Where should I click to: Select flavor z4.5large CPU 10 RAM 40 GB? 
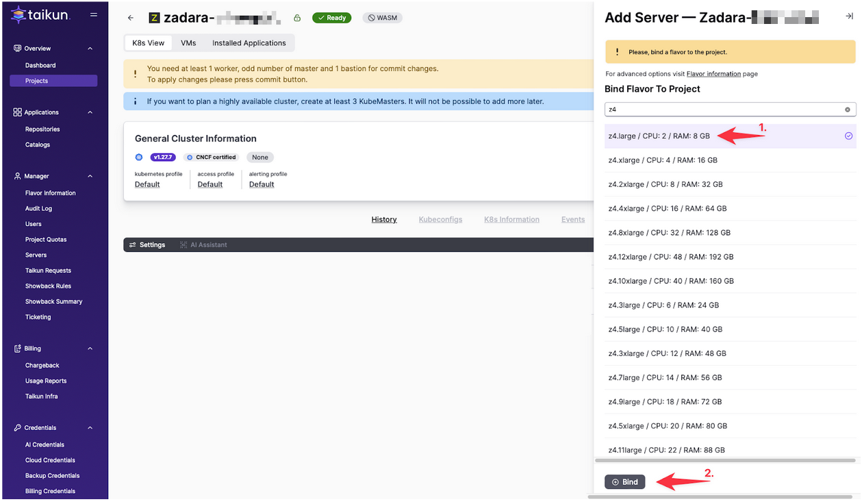click(731, 329)
